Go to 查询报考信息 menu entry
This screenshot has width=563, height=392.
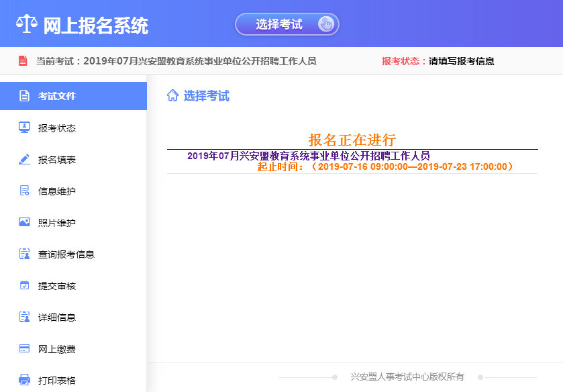[66, 254]
